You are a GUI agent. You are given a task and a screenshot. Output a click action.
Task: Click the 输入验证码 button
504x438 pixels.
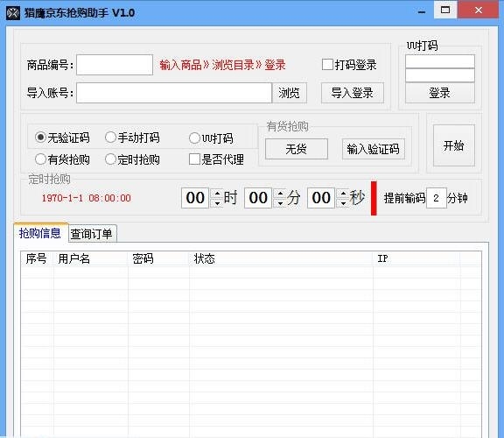[x=373, y=149]
